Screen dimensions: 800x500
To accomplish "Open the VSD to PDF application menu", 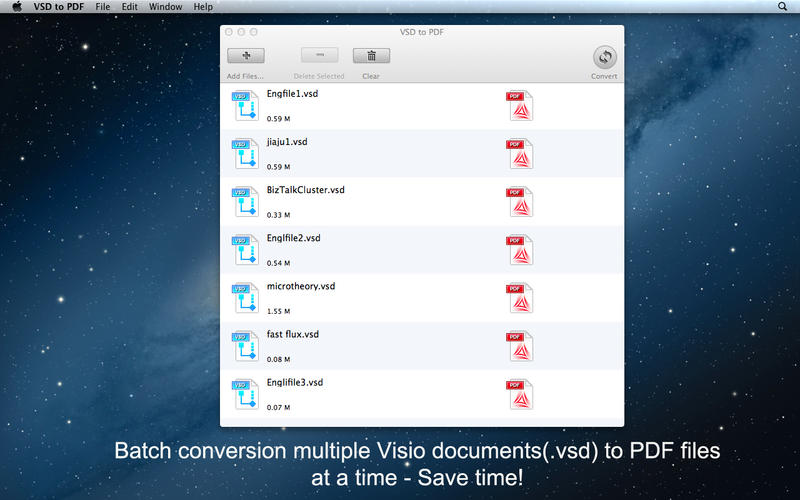I will (x=59, y=7).
